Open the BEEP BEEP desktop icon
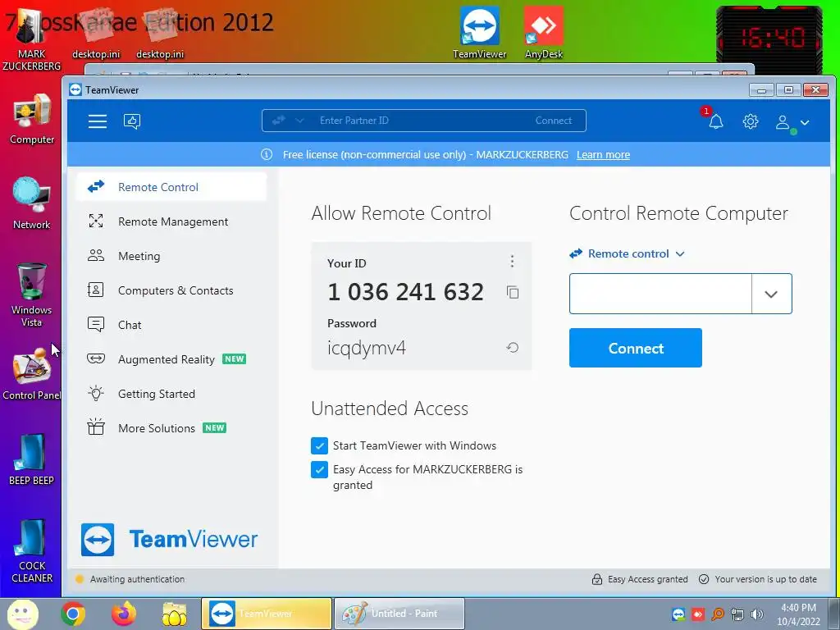 click(32, 459)
